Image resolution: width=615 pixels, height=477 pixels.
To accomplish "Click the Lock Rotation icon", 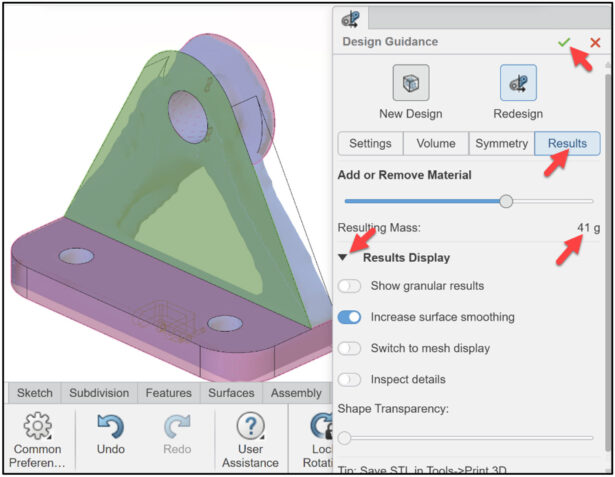I will 322,426.
